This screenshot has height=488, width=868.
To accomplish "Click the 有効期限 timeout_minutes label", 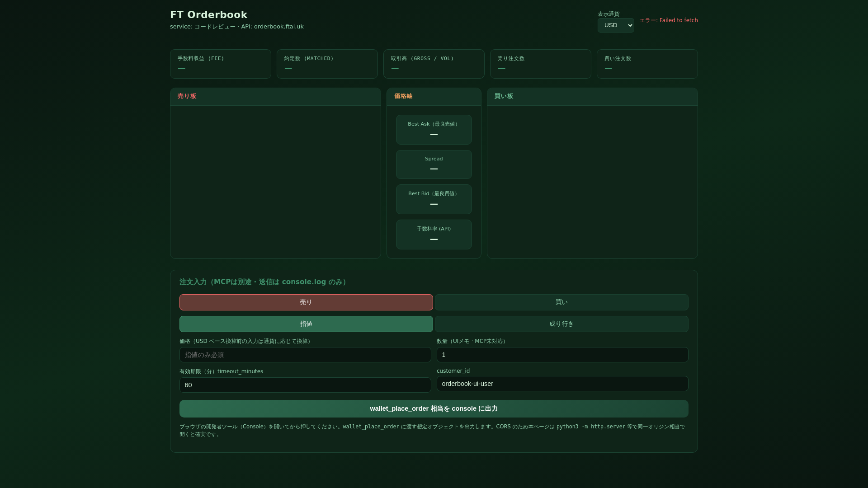I will [221, 371].
